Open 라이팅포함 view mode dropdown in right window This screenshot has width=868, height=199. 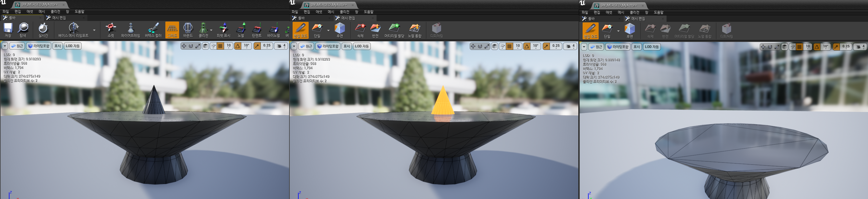tap(618, 47)
